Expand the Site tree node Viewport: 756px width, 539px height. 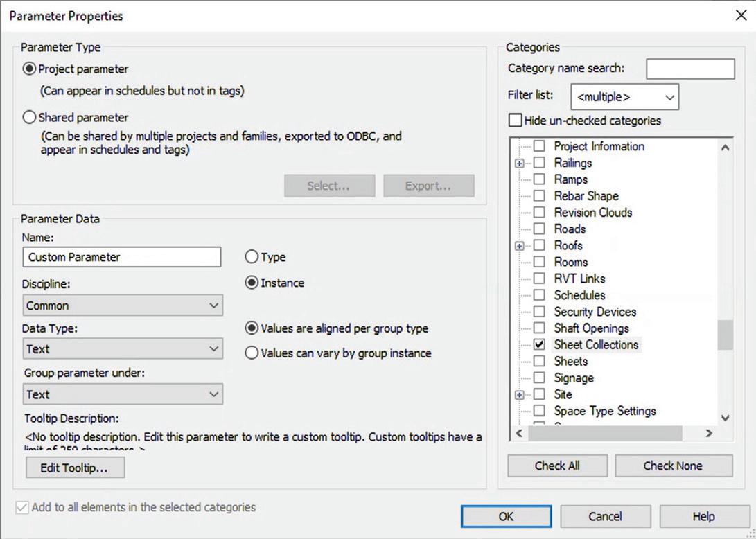click(519, 395)
